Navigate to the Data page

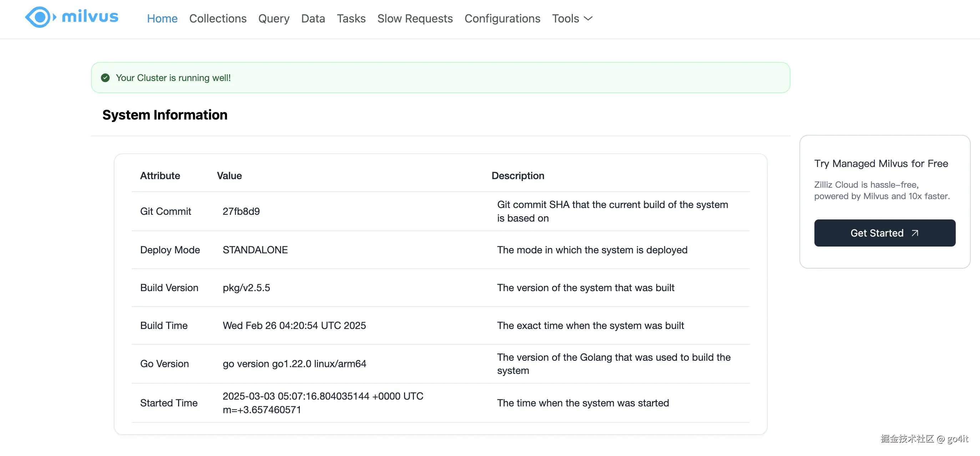(x=313, y=19)
